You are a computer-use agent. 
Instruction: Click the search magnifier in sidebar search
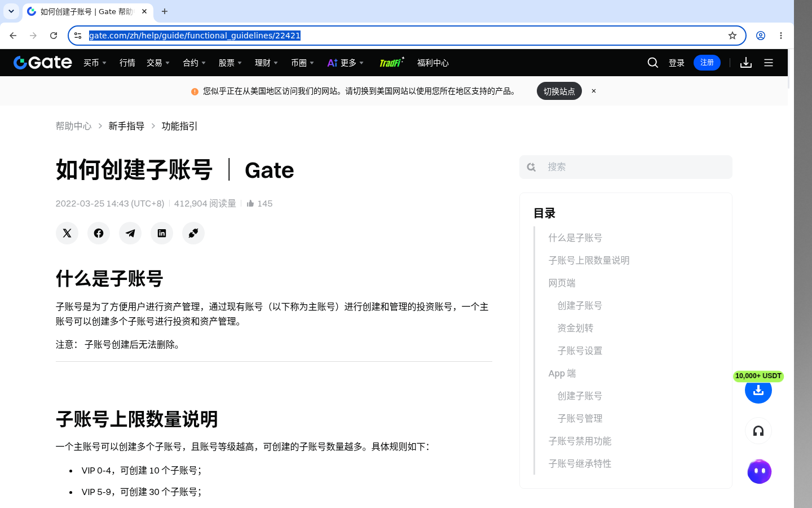(531, 167)
